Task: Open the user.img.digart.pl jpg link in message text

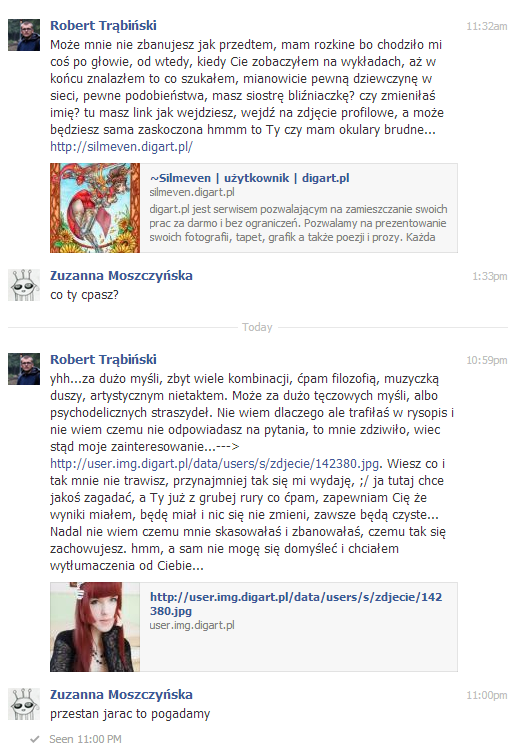Action: coord(215,464)
